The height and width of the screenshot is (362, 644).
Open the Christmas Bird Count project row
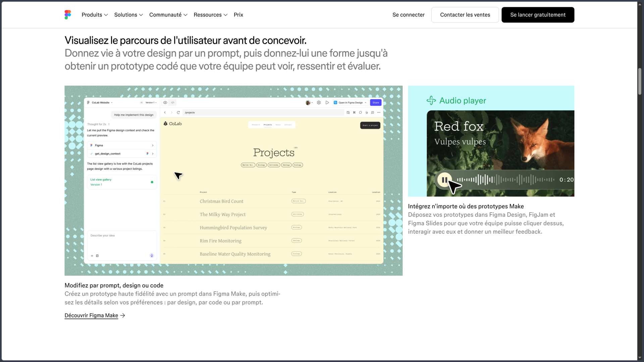point(272,201)
